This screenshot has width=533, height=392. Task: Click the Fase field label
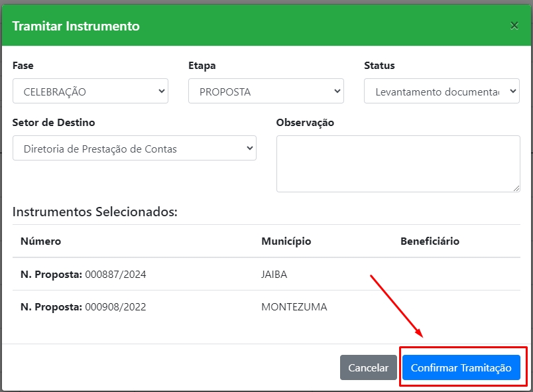point(23,66)
